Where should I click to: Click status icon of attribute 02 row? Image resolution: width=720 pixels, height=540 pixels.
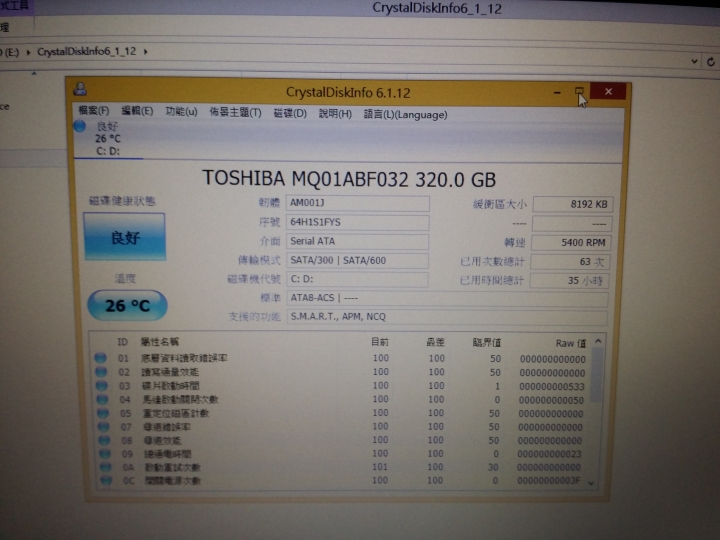(101, 371)
